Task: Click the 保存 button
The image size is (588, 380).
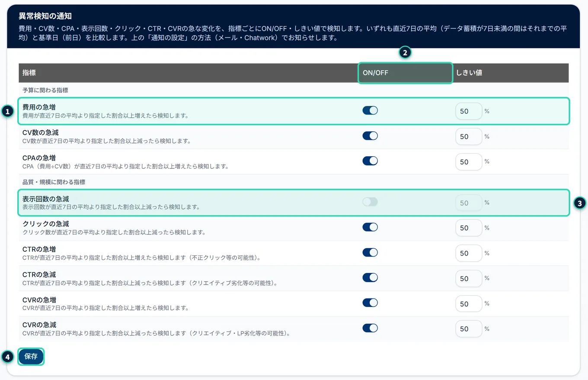Action: pos(31,357)
